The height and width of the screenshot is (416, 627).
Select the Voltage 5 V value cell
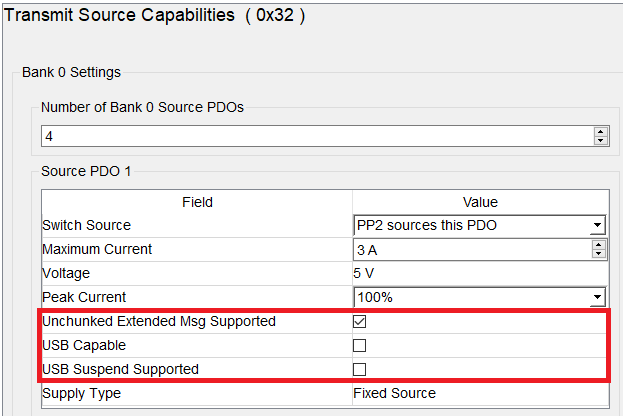point(480,273)
